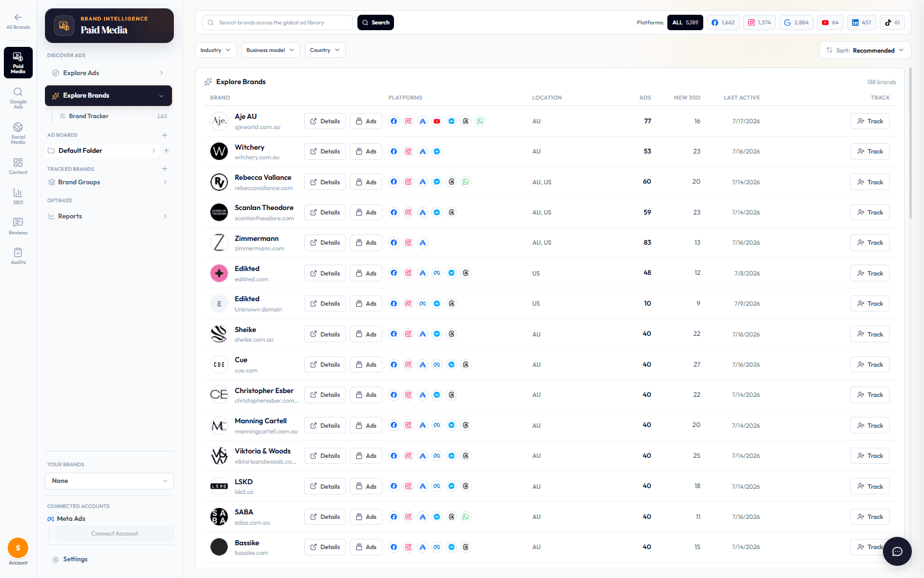This screenshot has width=924, height=578.
Task: Filter by Facebook platform count 1,662
Action: [x=723, y=22]
